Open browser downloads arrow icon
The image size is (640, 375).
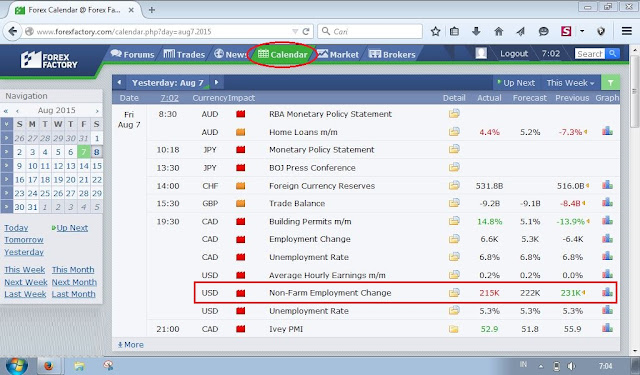click(x=476, y=31)
